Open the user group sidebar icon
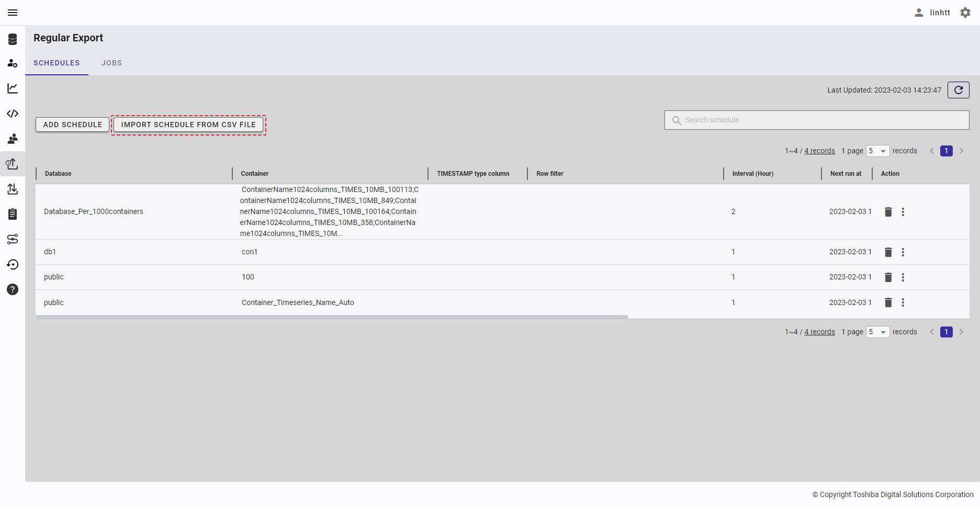980x507 pixels. click(x=13, y=139)
